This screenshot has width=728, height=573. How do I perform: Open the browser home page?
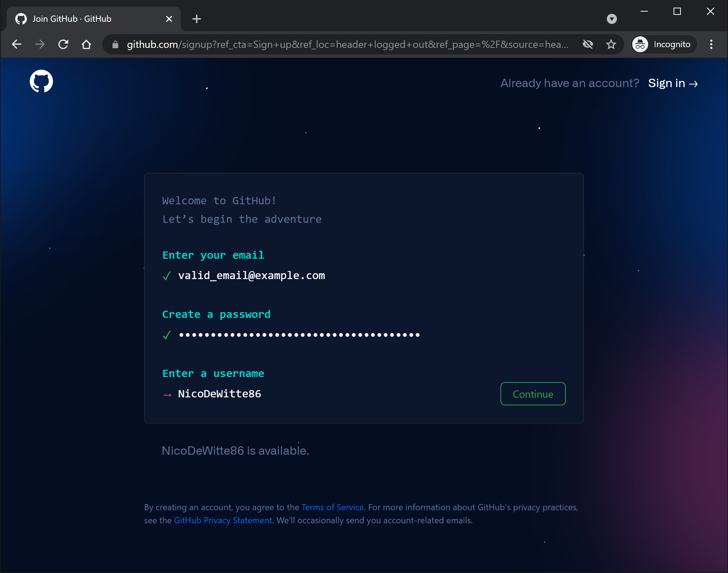point(86,44)
